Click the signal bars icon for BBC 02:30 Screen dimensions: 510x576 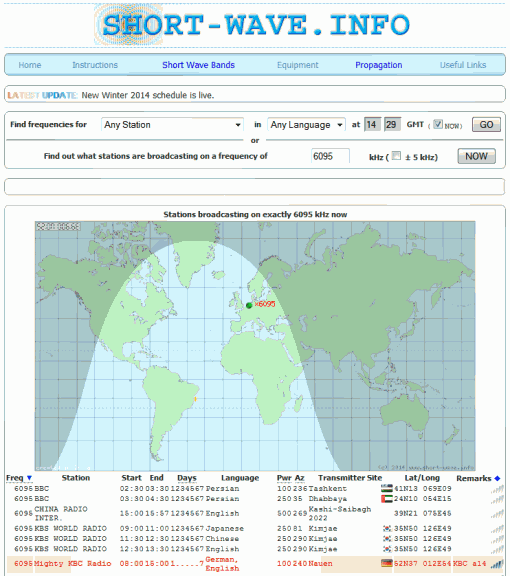497,489
